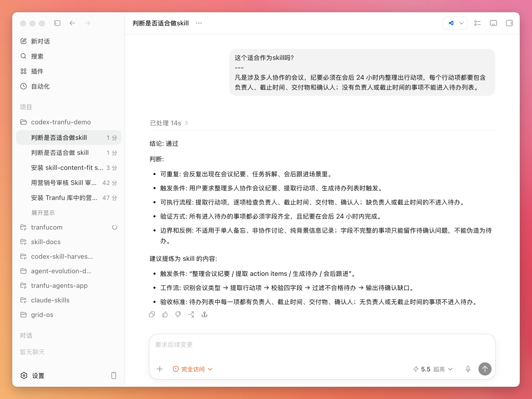532x399 pixels.
Task: Open the tranfucom project
Action: pyautogui.click(x=69, y=227)
